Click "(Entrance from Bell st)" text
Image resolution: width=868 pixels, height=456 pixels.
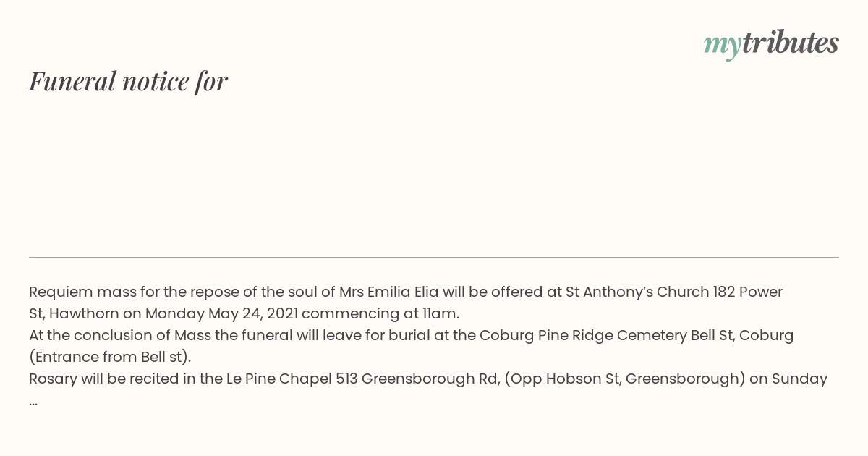110,358
